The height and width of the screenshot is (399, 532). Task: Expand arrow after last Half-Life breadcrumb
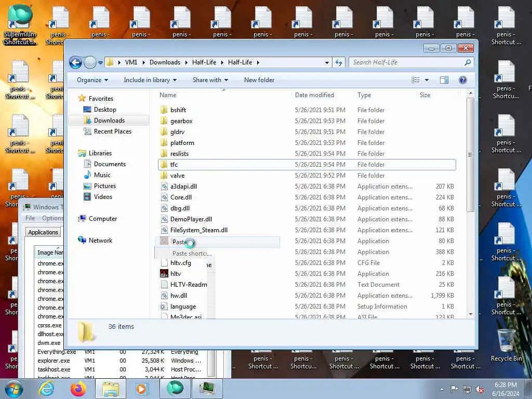pos(258,62)
